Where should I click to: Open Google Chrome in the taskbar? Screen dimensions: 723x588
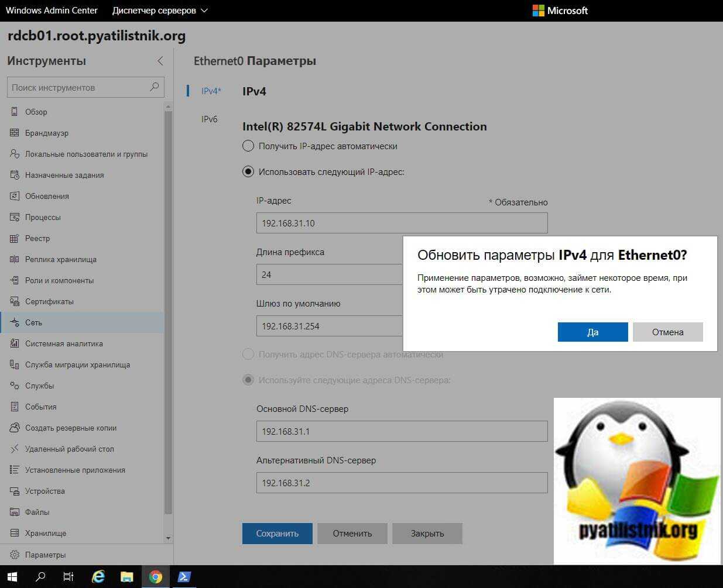pos(155,577)
